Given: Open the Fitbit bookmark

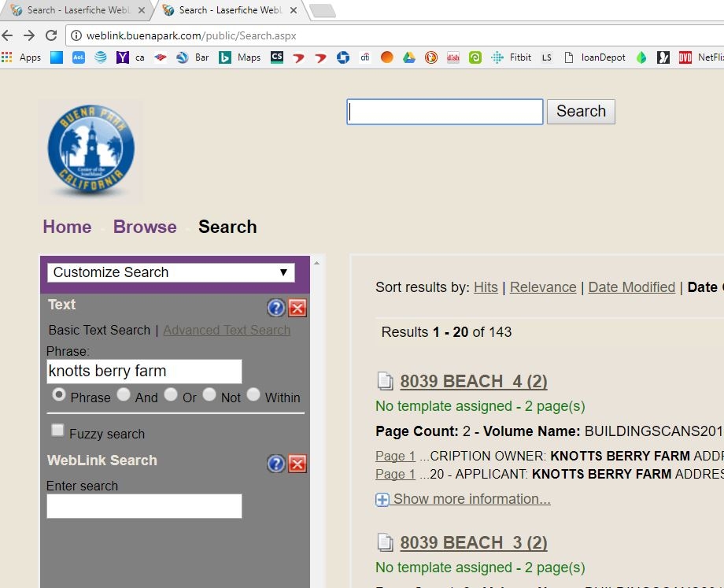Looking at the screenshot, I should (x=512, y=57).
